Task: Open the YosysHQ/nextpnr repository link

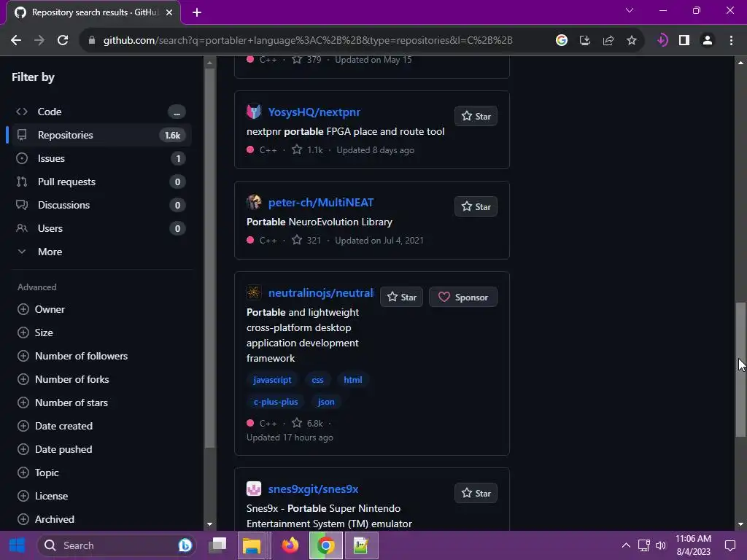Action: (314, 112)
